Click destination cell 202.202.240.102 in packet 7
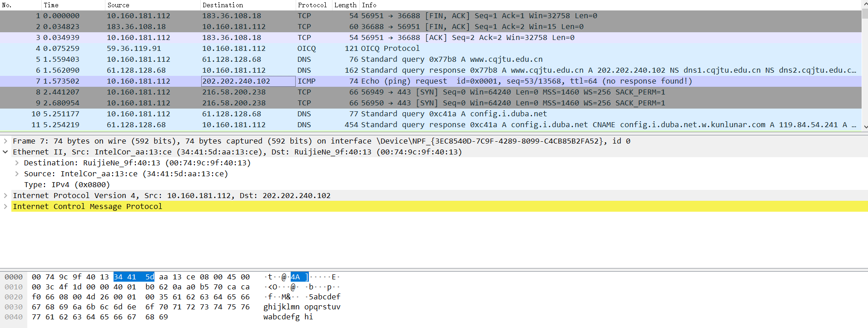Viewport: 868px width, 328px height. click(248, 81)
